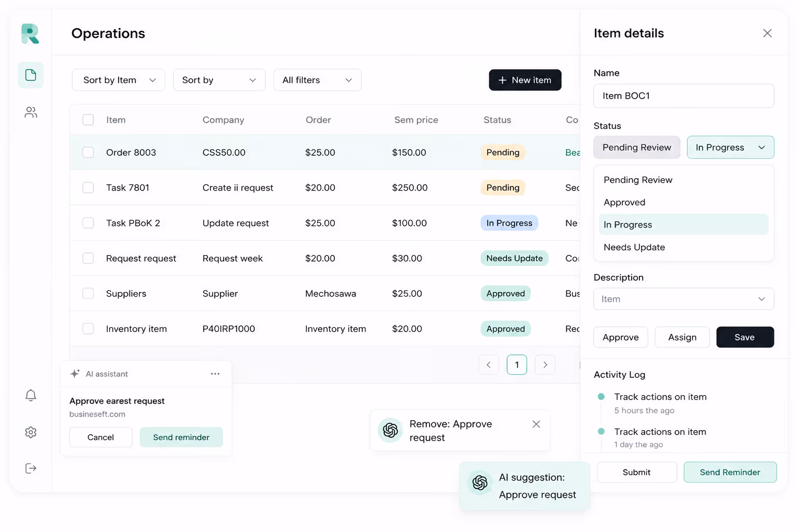
Task: Collapse the In Progress status dropdown
Action: (730, 148)
